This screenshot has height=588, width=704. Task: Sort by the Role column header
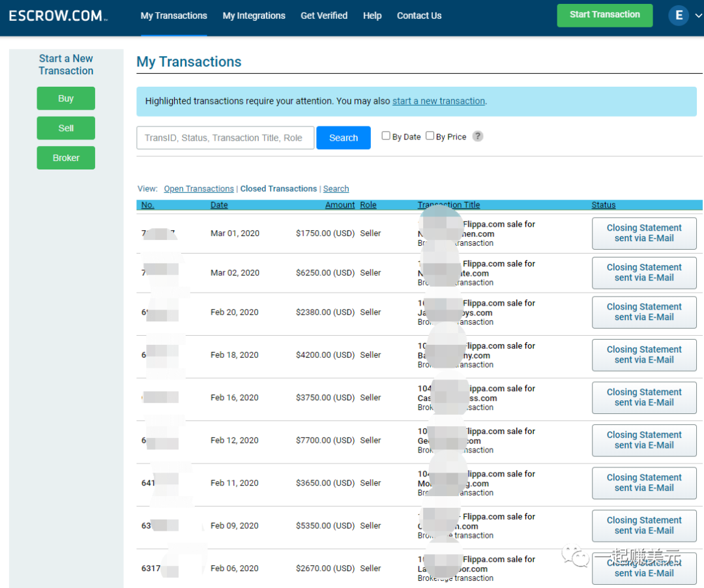pyautogui.click(x=368, y=205)
